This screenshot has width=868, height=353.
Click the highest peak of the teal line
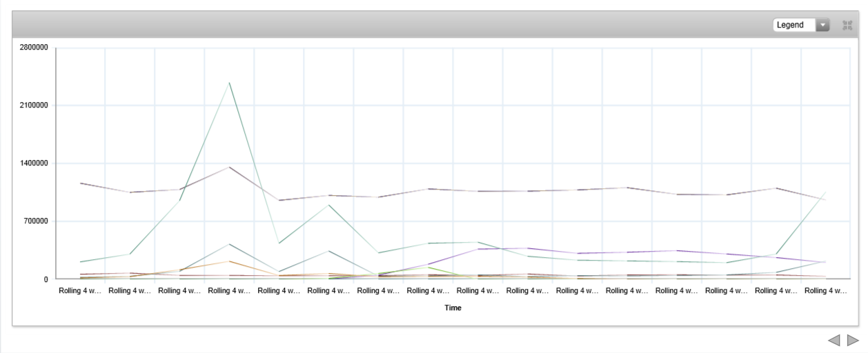(x=229, y=83)
